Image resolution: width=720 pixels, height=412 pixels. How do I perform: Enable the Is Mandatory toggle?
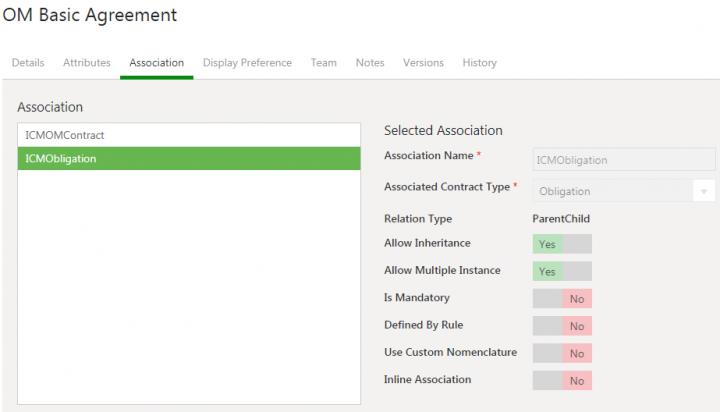pos(562,298)
